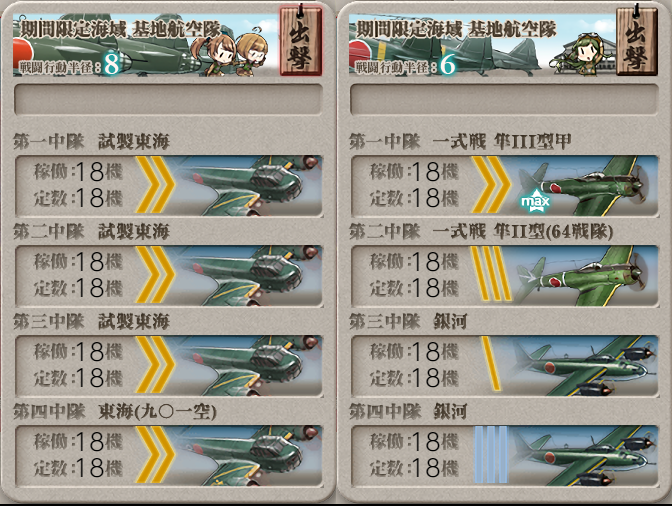Image resolution: width=672 pixels, height=506 pixels.
Task: Click the 出撃 wooden tag for the radius 8 air base
Action: click(300, 42)
